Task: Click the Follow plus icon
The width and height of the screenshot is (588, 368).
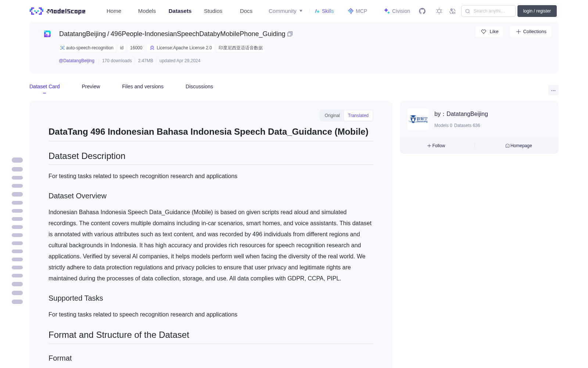Action: click(x=429, y=146)
